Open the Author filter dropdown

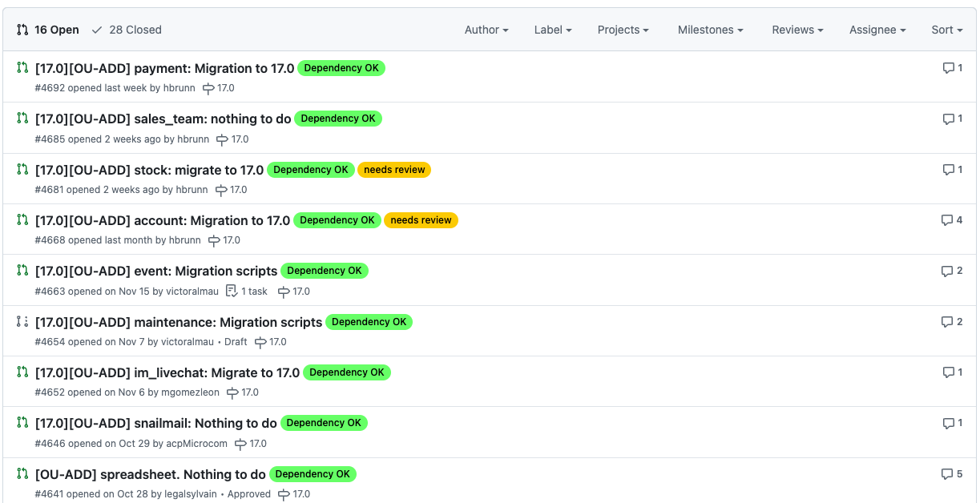tap(486, 30)
